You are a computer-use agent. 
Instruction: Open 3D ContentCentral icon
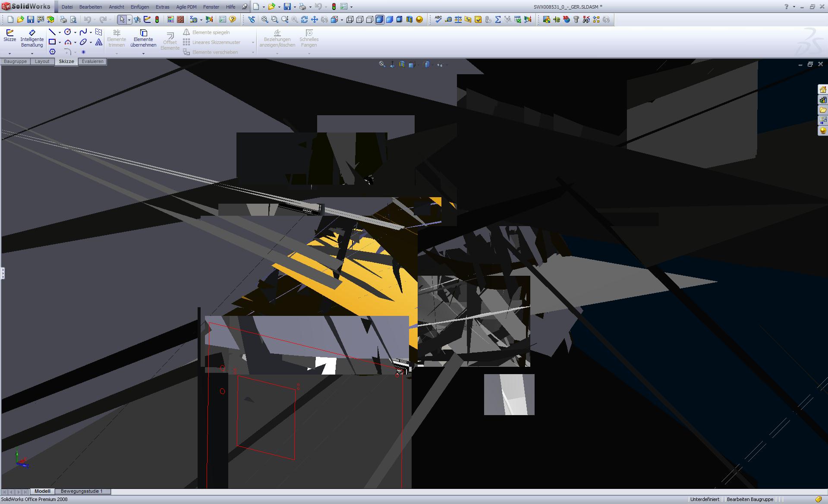click(x=567, y=19)
